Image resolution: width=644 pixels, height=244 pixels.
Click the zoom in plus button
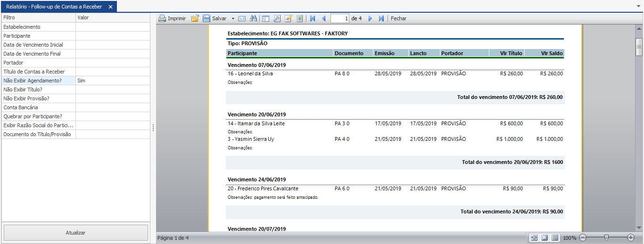point(631,238)
